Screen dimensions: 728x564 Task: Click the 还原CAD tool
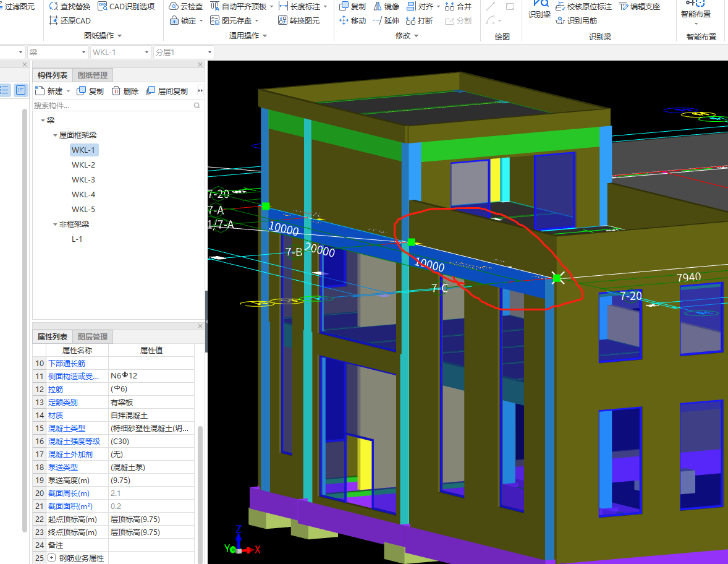tap(70, 20)
